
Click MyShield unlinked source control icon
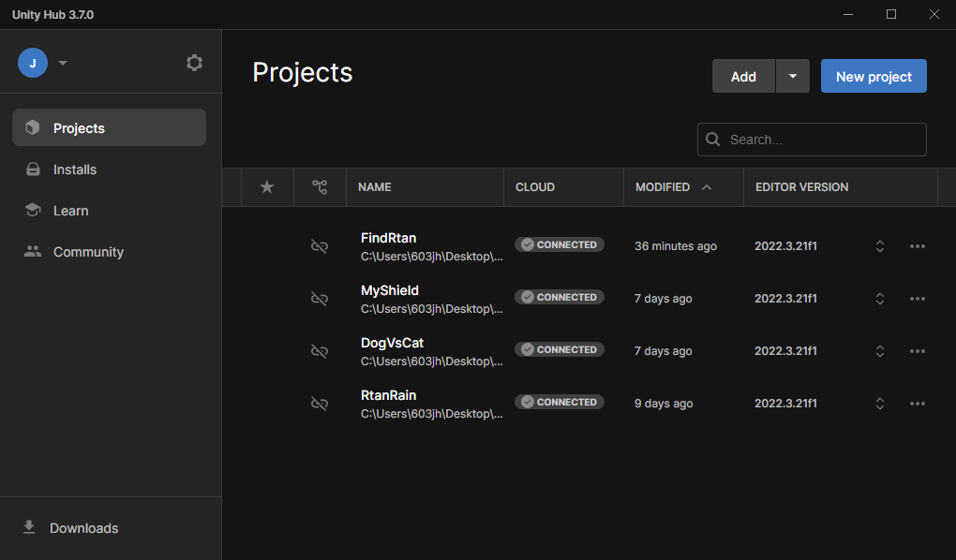point(320,299)
